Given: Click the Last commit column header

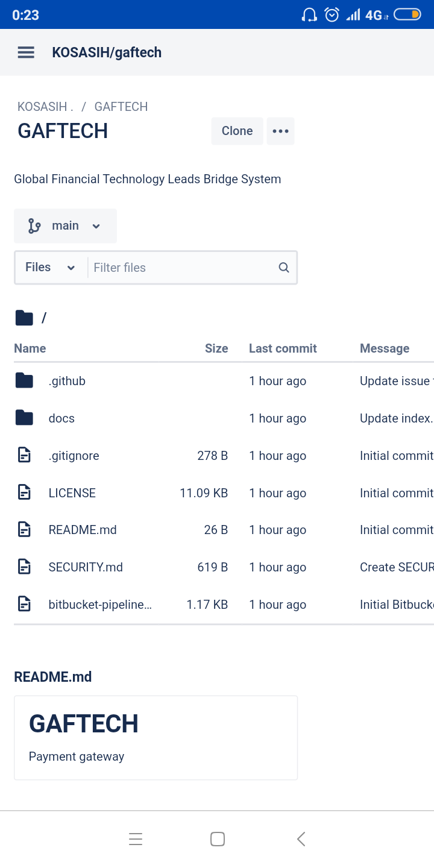Looking at the screenshot, I should pyautogui.click(x=283, y=348).
